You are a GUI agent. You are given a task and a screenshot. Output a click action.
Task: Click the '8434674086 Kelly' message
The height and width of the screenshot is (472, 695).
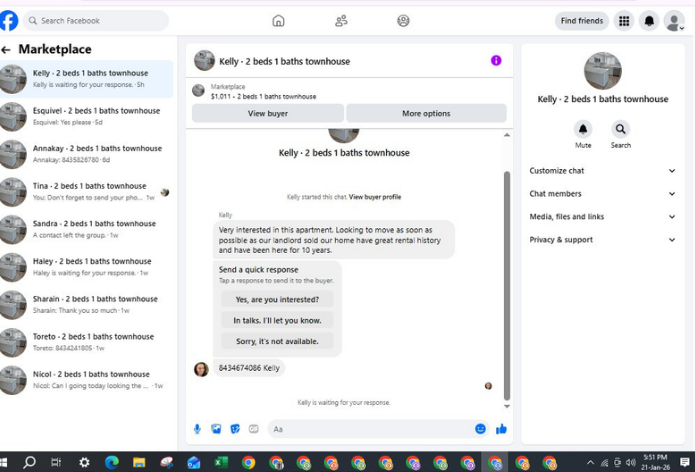click(249, 368)
